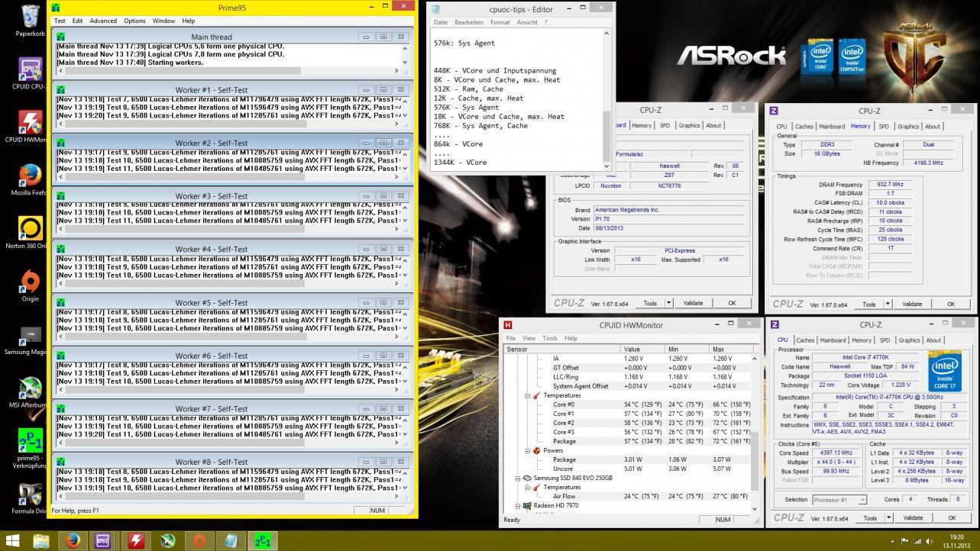This screenshot has width=980, height=551.
Task: Select Graphics tab in CPU-Z Mainboard window
Action: 689,125
